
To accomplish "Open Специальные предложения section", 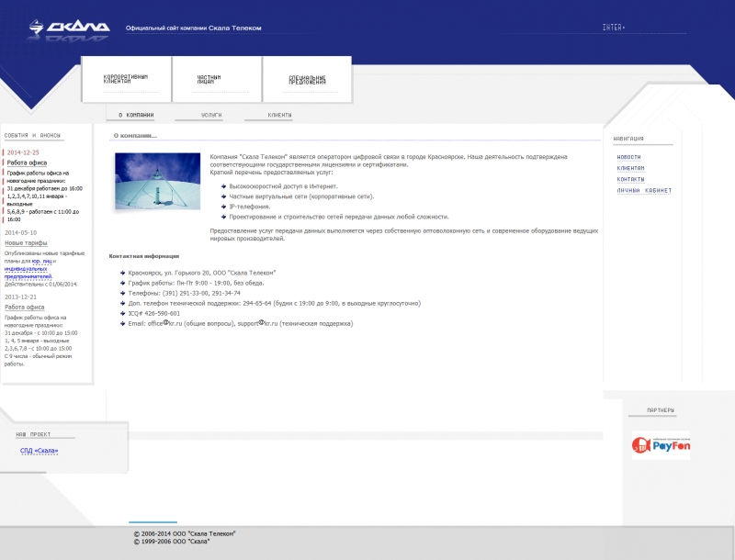I will [x=307, y=80].
